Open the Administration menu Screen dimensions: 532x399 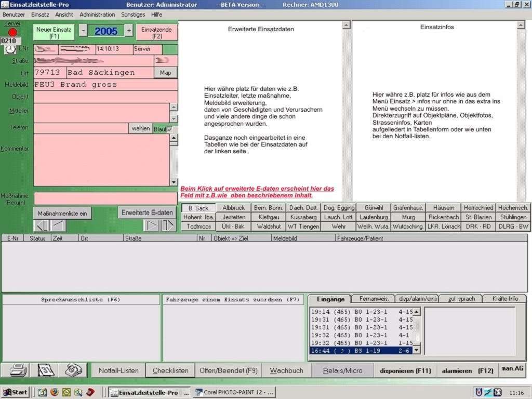coord(97,15)
